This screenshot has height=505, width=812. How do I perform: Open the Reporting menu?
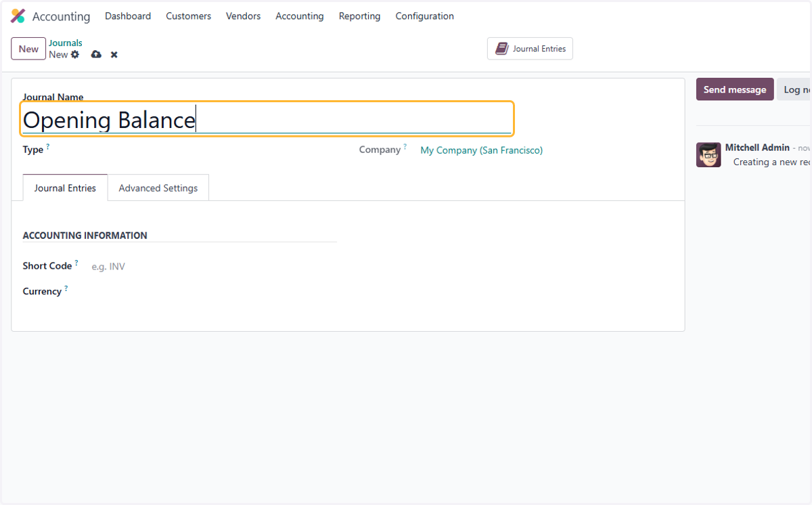(359, 16)
